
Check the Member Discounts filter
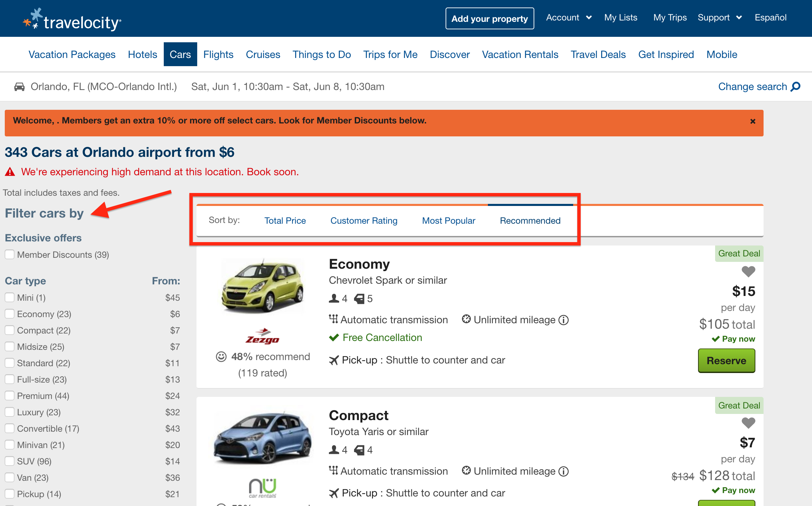[10, 254]
